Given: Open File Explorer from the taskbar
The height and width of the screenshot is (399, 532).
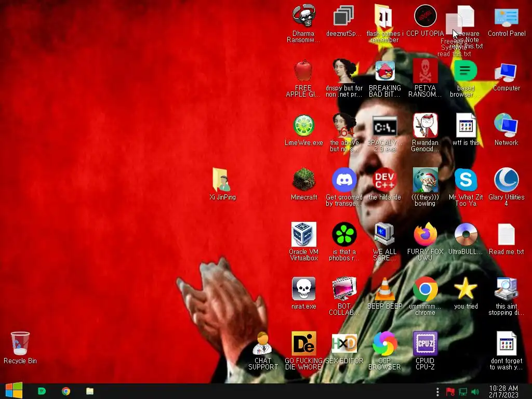Looking at the screenshot, I should pyautogui.click(x=89, y=391).
